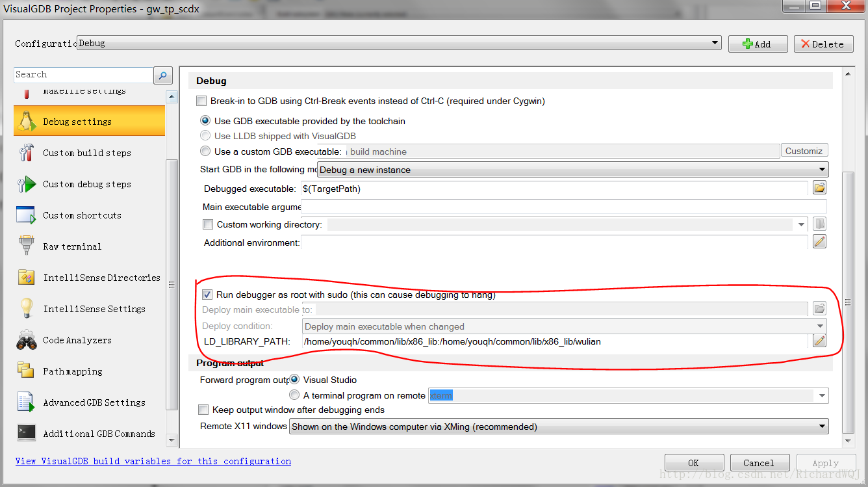Click the Apply button
This screenshot has width=868, height=487.
825,462
